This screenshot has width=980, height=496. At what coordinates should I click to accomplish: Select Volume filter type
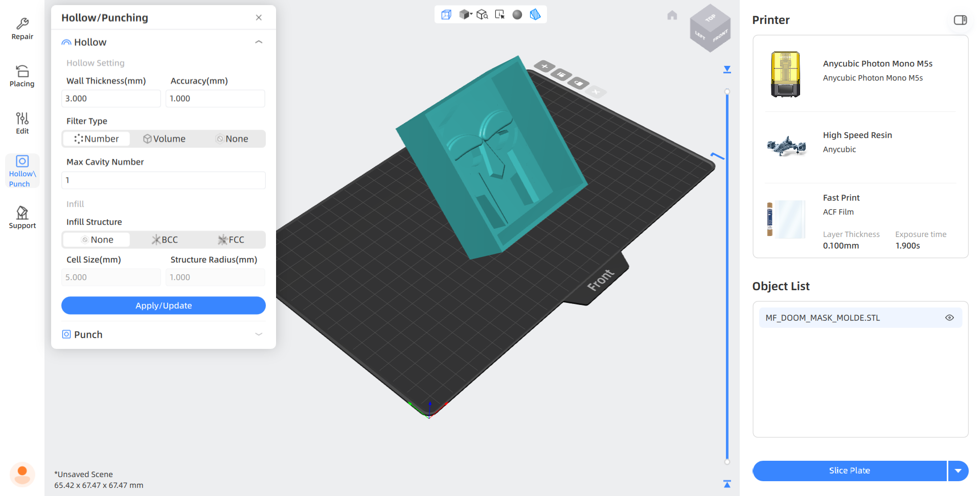164,139
